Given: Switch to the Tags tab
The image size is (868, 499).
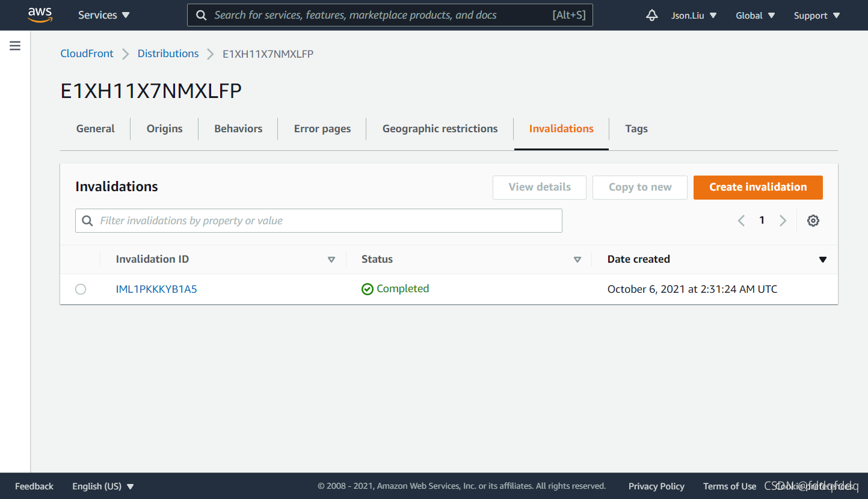Looking at the screenshot, I should (x=636, y=129).
